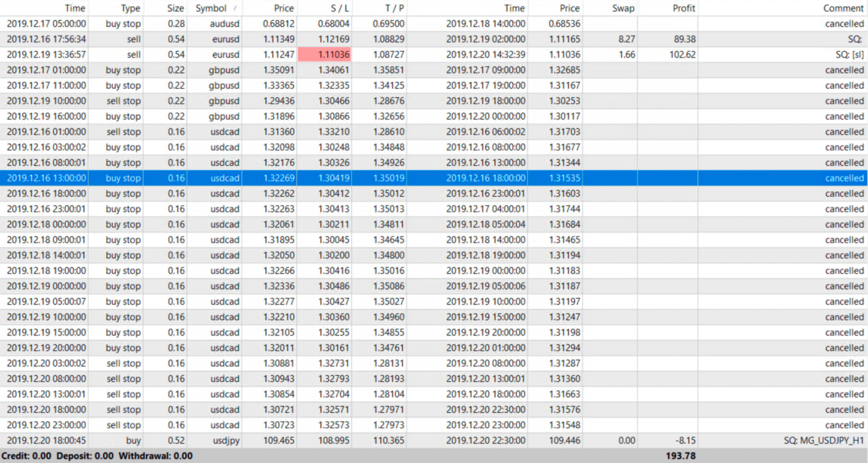
Task: Click the Profit column header
Action: pyautogui.click(x=683, y=8)
